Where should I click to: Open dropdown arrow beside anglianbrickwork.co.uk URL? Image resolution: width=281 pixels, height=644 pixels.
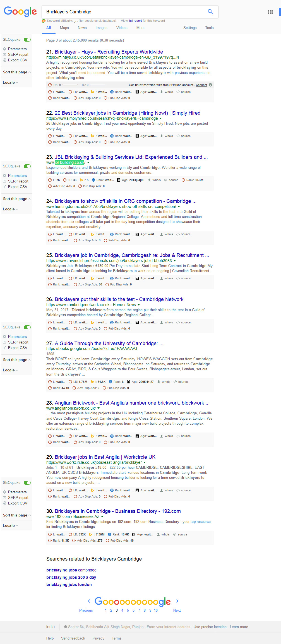coord(99,408)
